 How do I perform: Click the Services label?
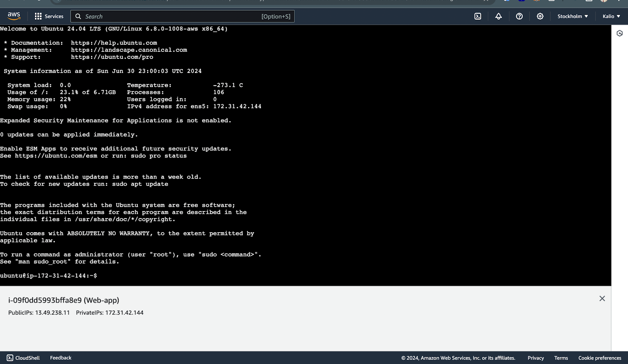click(54, 16)
